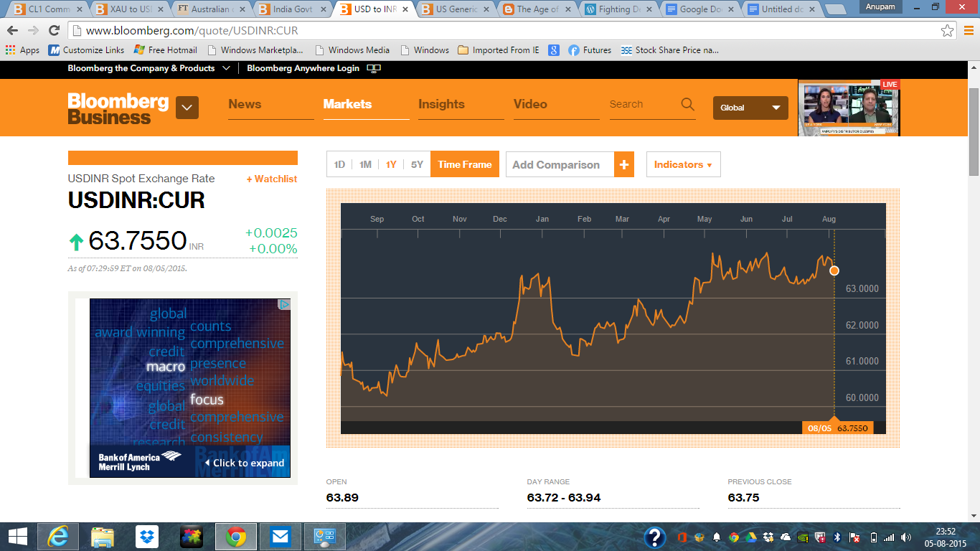
Task: Switch to the XAU to USD tab
Action: [x=129, y=9]
